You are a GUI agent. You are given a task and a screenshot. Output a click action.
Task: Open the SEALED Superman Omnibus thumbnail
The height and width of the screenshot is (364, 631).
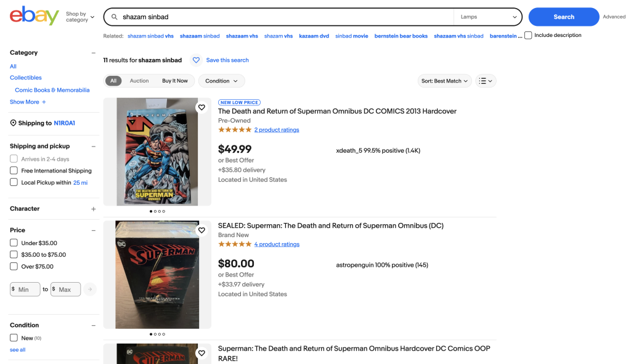157,275
